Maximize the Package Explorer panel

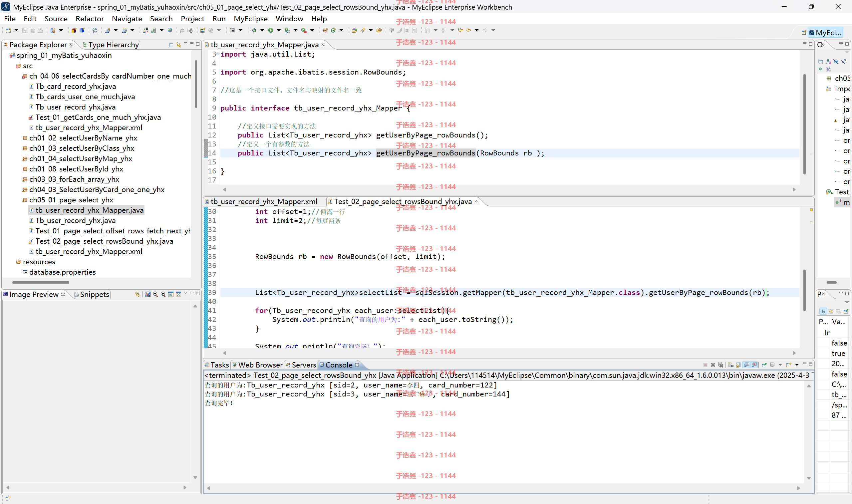pos(198,44)
